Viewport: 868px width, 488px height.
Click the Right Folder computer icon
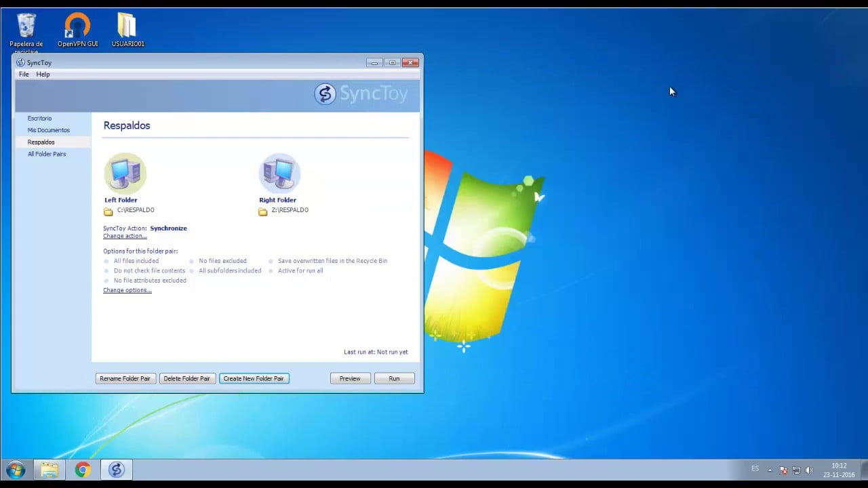[x=280, y=174]
